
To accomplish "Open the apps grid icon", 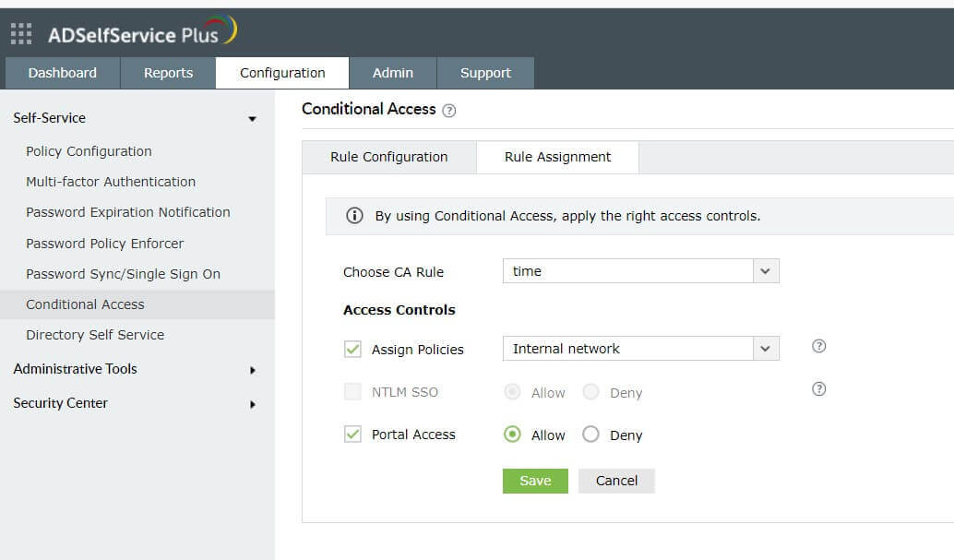I will pyautogui.click(x=19, y=32).
